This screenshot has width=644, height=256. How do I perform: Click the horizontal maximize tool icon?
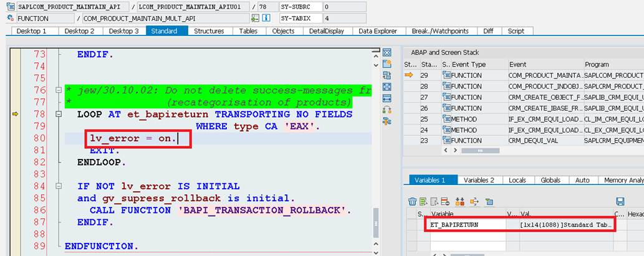pos(387,98)
